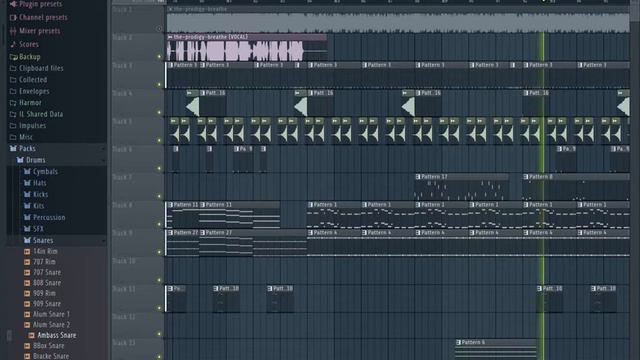Viewport: 640px width, 360px height.
Task: Select the Track 7 header label
Action: 122,177
